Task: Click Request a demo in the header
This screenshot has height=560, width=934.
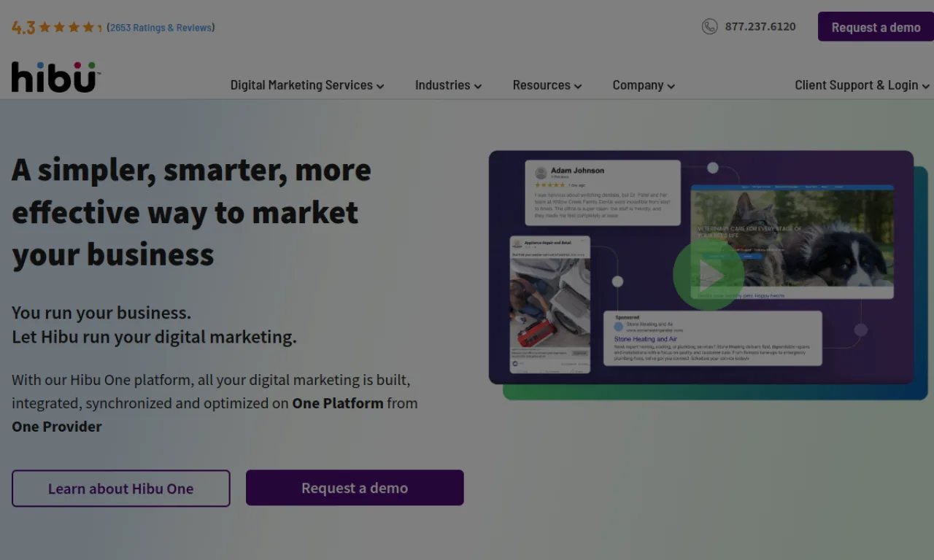Action: (x=876, y=27)
